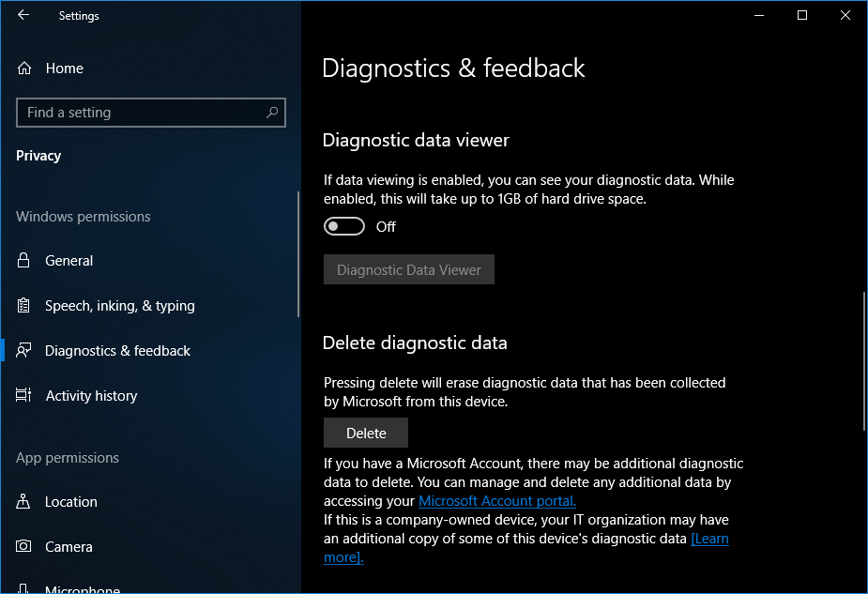
Task: Click into the Find a setting field
Action: tap(141, 113)
